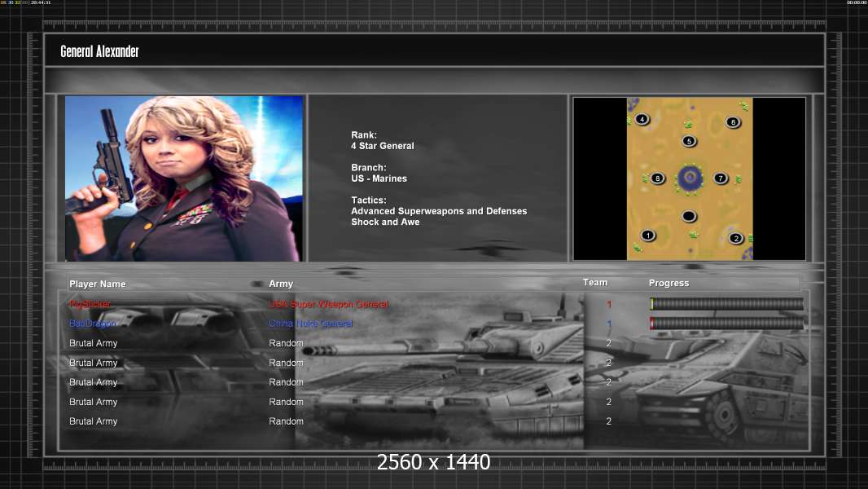
Task: Click the "Tactics:" label
Action: click(369, 200)
